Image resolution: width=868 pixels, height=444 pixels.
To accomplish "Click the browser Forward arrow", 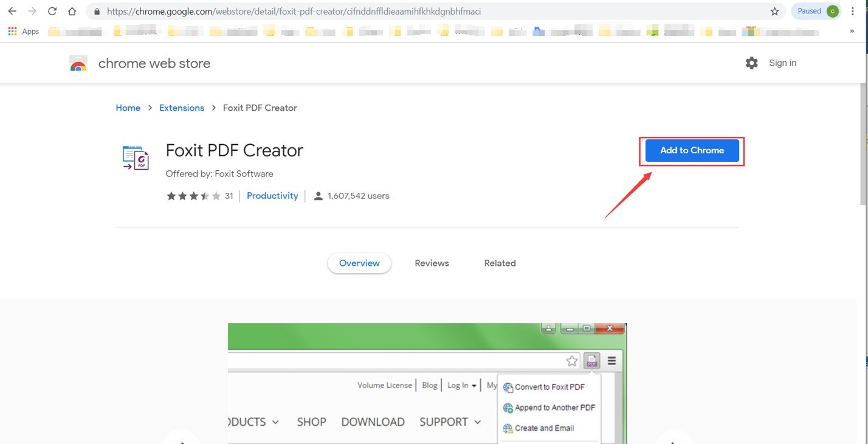I will pyautogui.click(x=32, y=11).
